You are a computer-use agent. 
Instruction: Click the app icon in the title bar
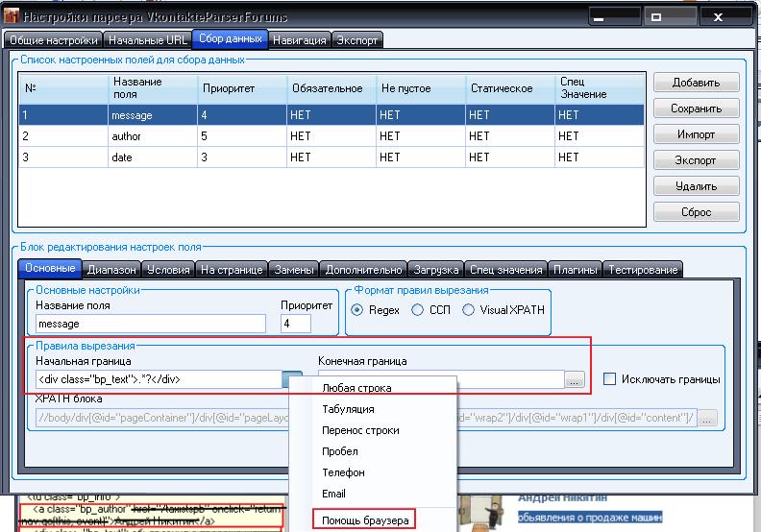tap(11, 17)
